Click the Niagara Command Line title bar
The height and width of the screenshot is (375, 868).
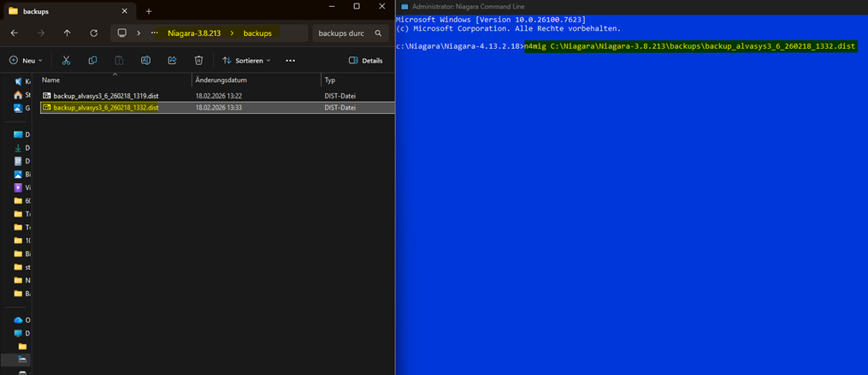tap(632, 7)
